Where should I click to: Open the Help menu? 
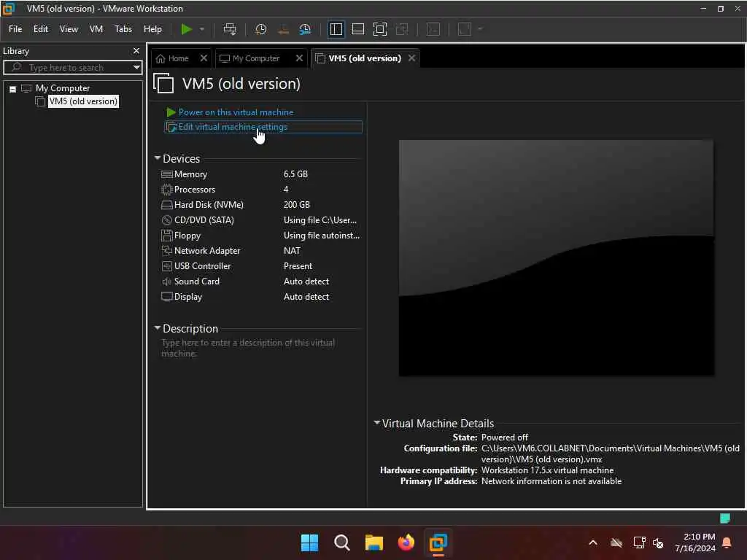coord(152,29)
